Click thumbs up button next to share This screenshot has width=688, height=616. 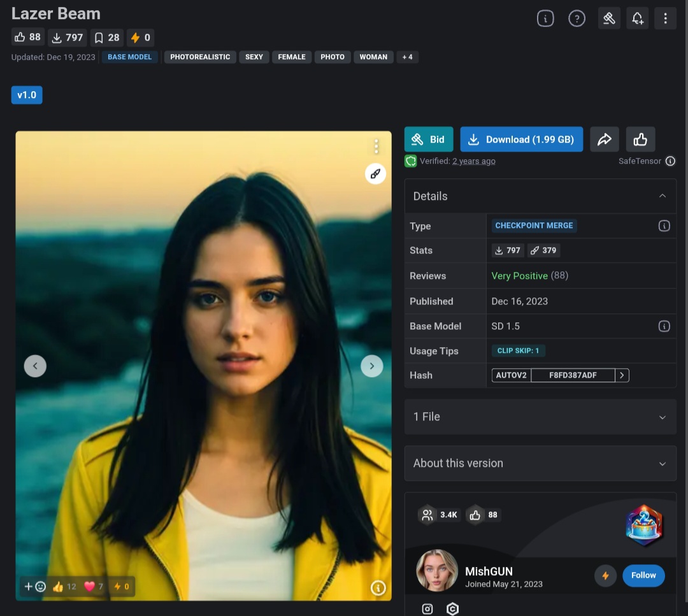pos(640,140)
